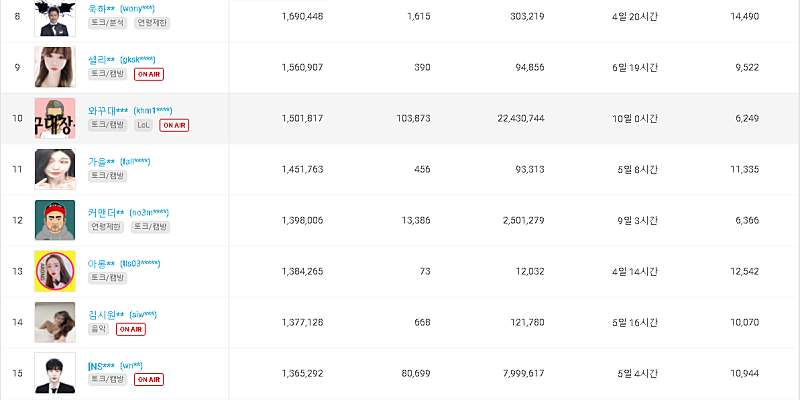800x400 pixels.
Task: Open rank 9 streamer's profile picture
Action: pyautogui.click(x=55, y=67)
